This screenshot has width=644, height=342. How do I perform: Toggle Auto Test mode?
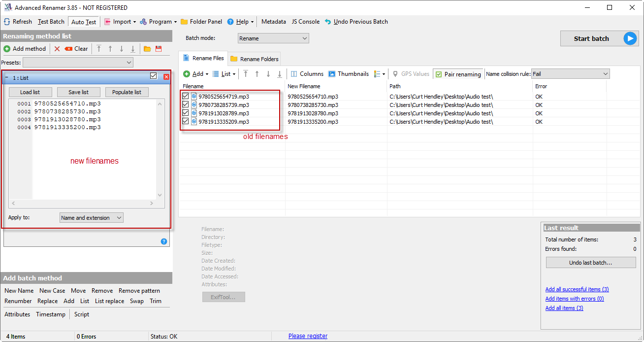[x=84, y=22]
